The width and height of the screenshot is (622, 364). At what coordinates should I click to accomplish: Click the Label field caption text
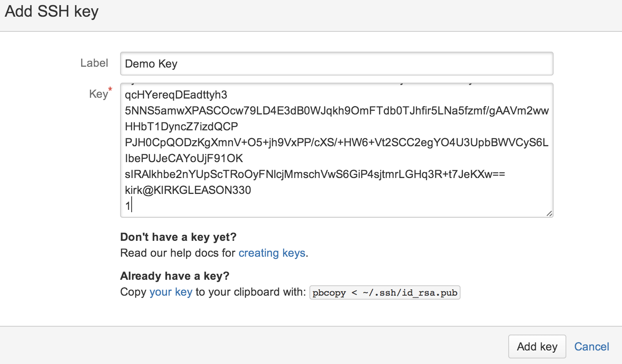(x=94, y=63)
